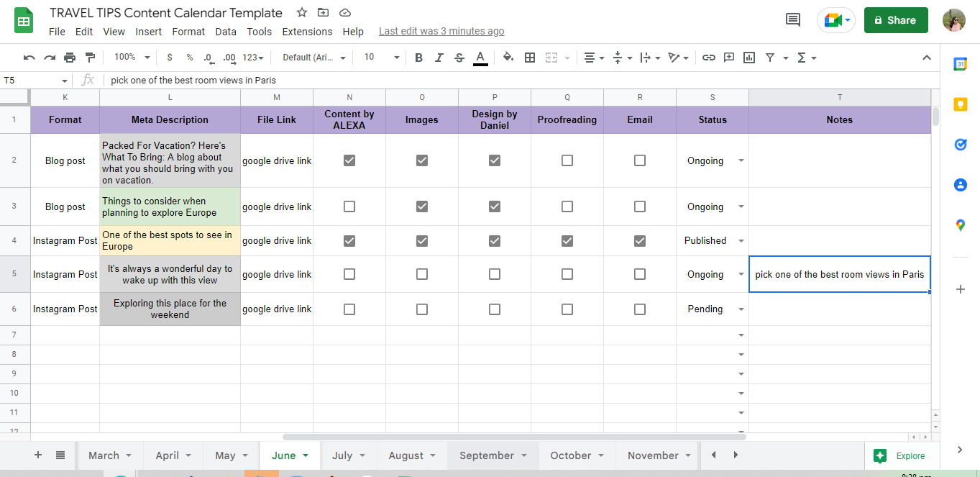
Task: Expand the zoom level dropdown
Action: coord(147,58)
